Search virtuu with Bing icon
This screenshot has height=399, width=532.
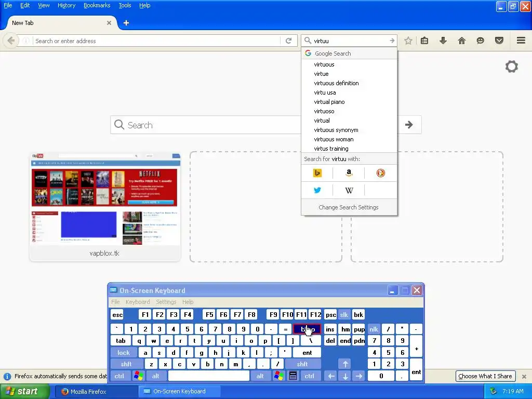317,173
